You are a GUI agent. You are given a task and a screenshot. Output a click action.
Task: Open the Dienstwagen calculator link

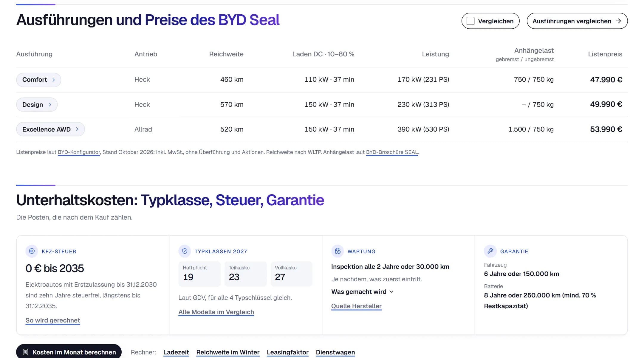[335, 352]
